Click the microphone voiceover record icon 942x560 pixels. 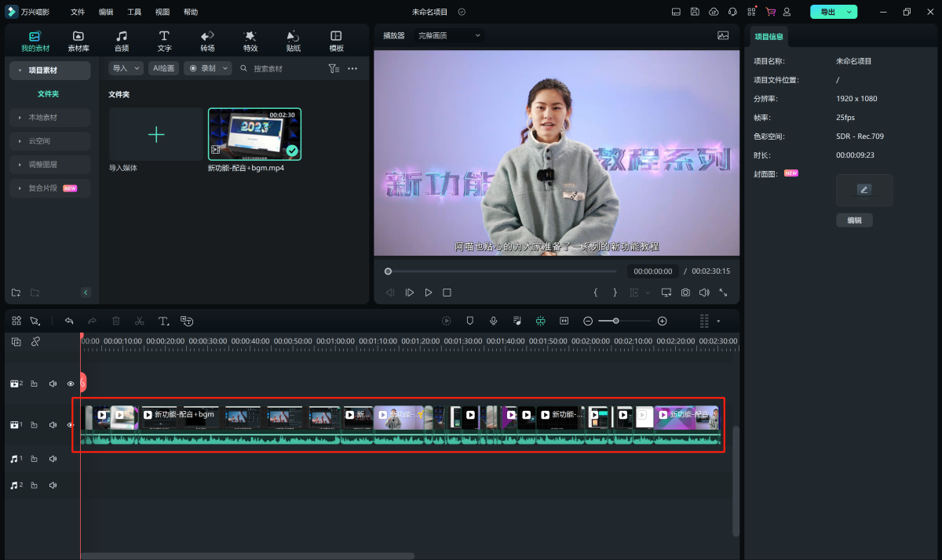tap(494, 321)
